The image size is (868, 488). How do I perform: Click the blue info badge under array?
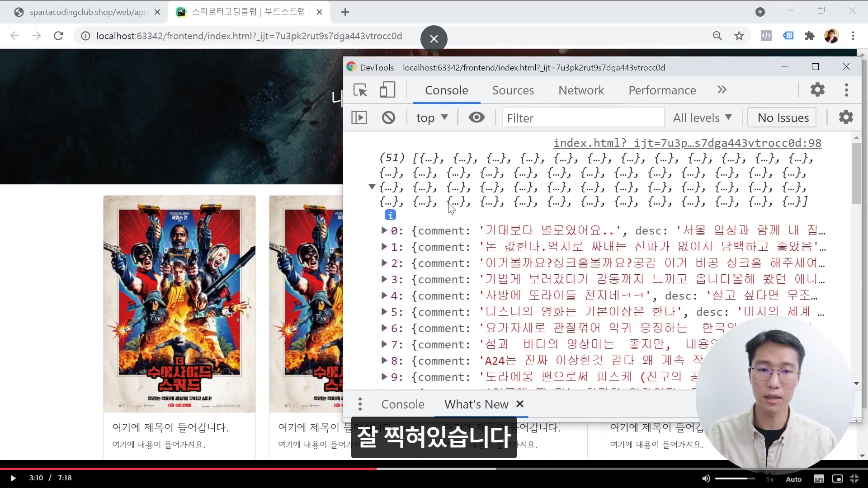point(390,215)
